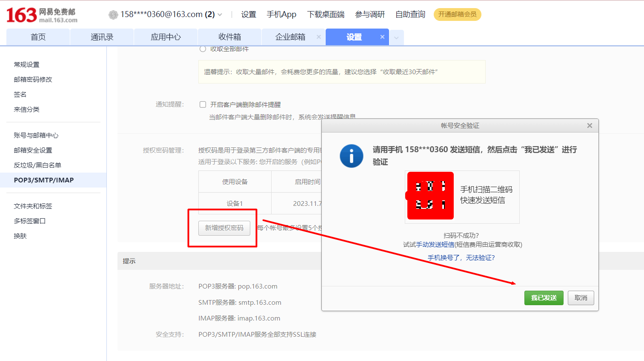
Task: Select the 设置 tab
Action: [x=354, y=37]
